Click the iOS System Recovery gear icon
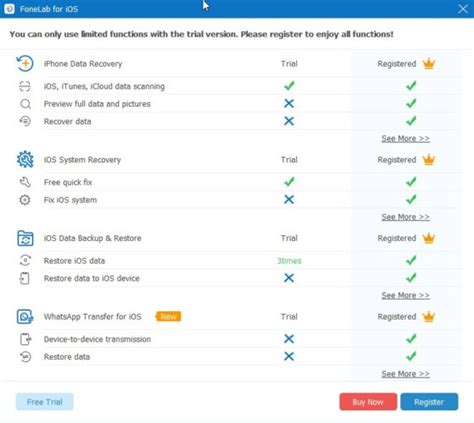The image size is (474, 423). (x=25, y=159)
